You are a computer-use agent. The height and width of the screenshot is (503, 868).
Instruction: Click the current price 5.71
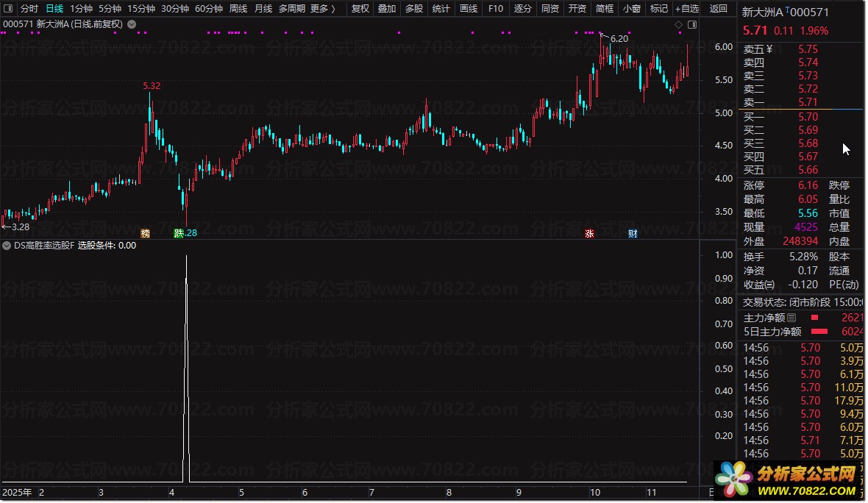[755, 31]
